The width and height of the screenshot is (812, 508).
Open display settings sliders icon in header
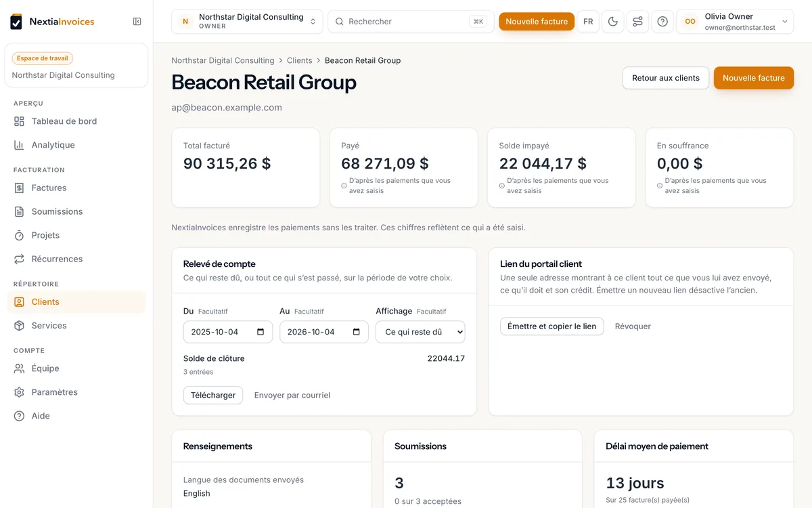(x=637, y=22)
